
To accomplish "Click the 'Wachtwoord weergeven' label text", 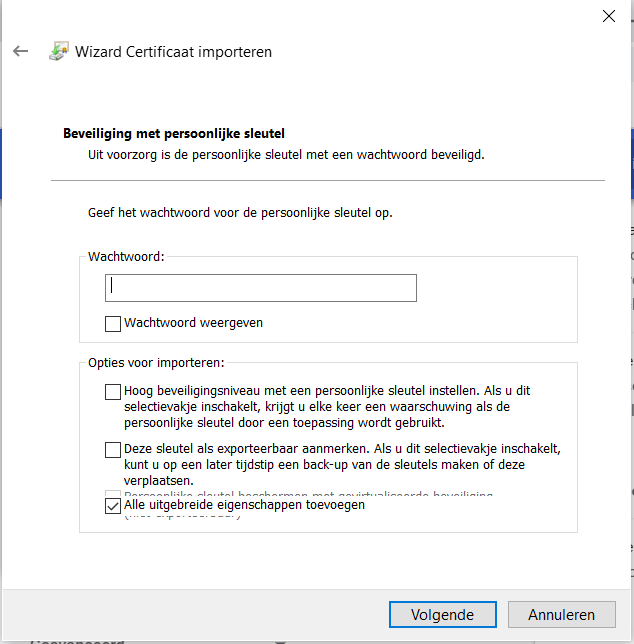I will tap(193, 324).
